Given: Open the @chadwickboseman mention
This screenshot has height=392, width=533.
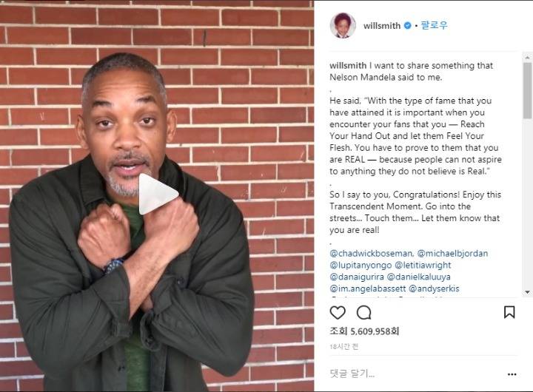Looking at the screenshot, I should (372, 254).
